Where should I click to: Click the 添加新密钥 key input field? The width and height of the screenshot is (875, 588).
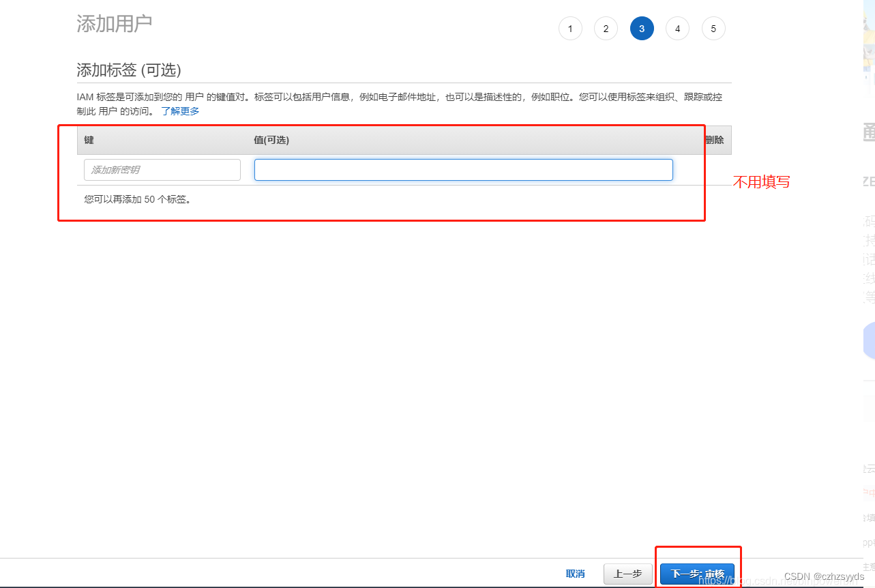click(x=162, y=169)
